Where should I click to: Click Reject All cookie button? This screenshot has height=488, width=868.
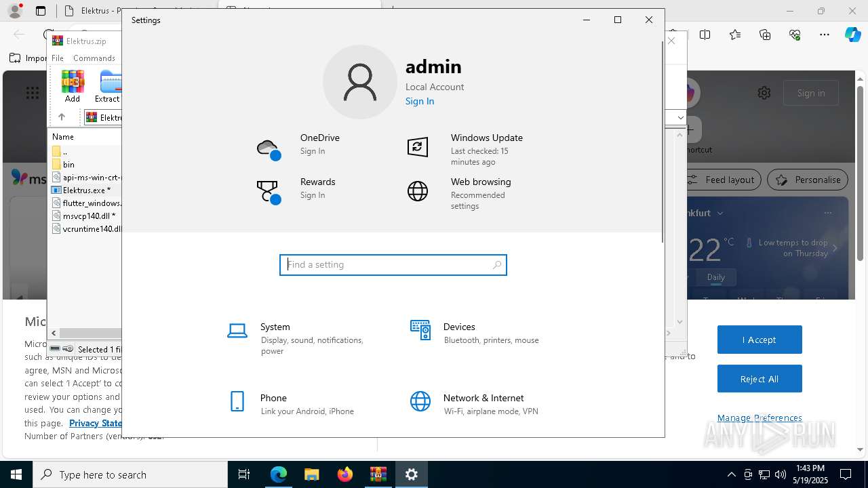click(x=759, y=379)
